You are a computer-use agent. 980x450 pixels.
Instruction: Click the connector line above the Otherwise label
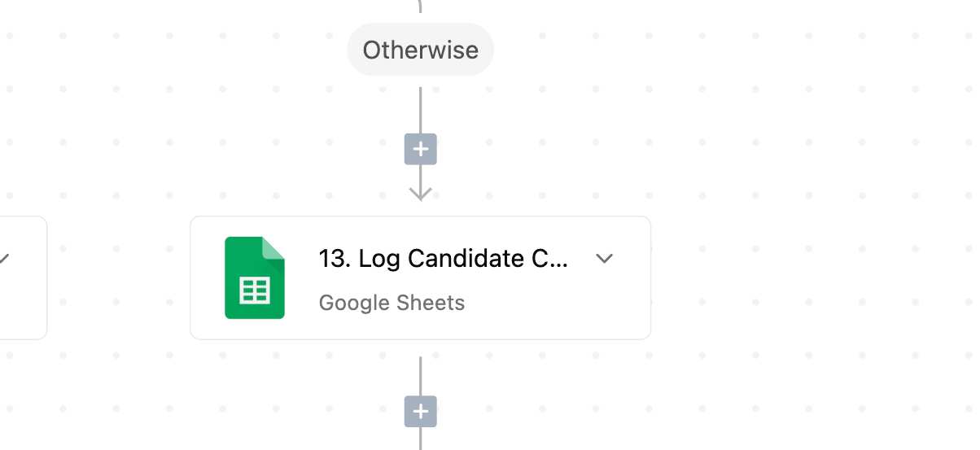click(421, 7)
